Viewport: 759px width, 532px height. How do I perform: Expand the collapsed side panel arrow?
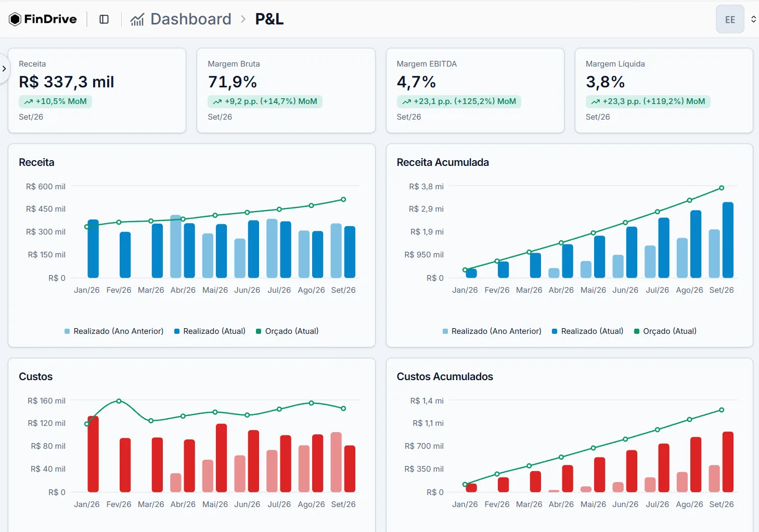point(4,69)
